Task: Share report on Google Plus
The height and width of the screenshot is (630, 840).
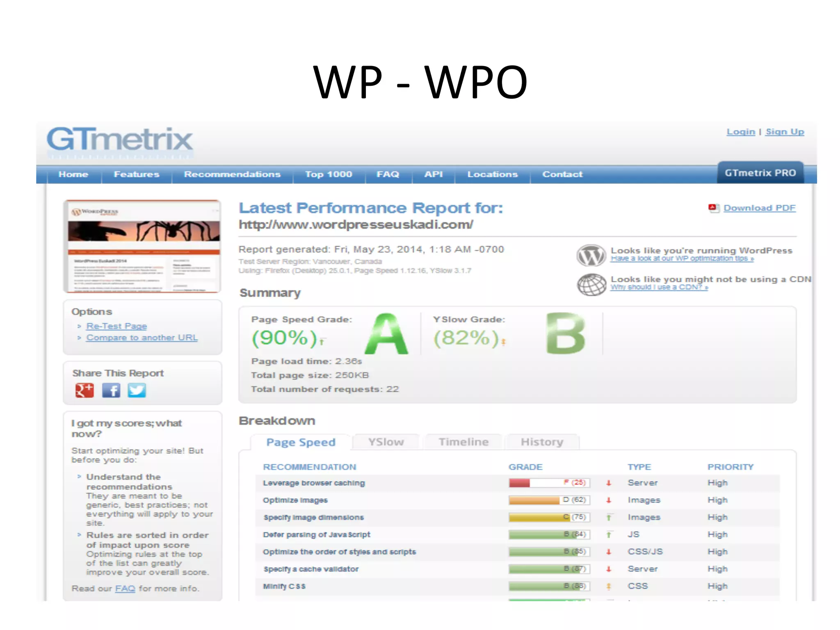Action: pyautogui.click(x=84, y=390)
